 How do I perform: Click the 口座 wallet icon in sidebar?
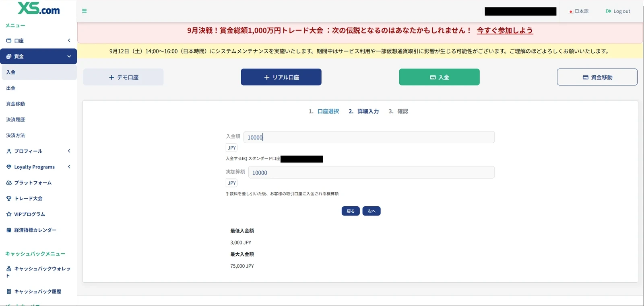click(9, 41)
